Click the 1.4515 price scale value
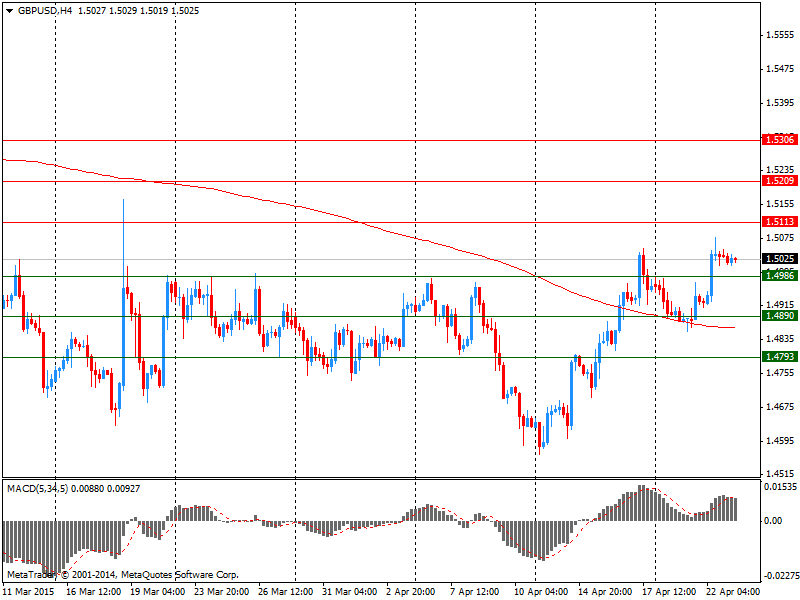Screen dimensions: 800x600 780,474
